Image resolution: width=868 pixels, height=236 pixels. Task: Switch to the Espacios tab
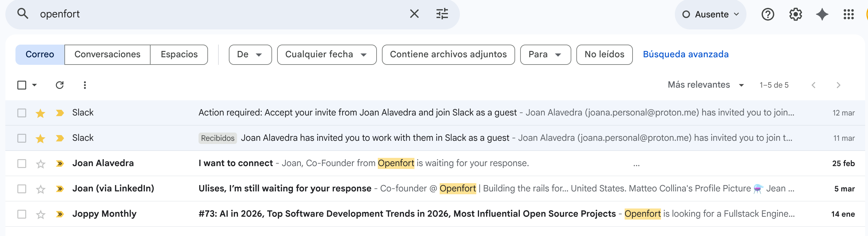coord(179,54)
